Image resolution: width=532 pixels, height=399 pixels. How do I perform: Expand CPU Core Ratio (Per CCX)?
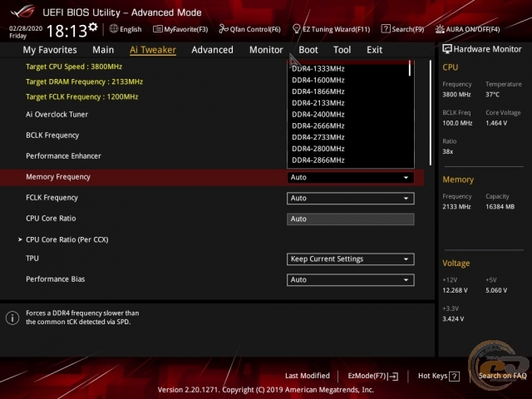[66, 239]
